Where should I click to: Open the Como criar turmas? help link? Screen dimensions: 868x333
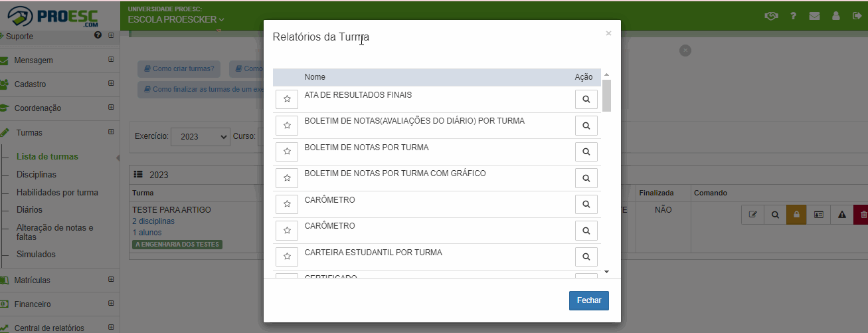(179, 68)
